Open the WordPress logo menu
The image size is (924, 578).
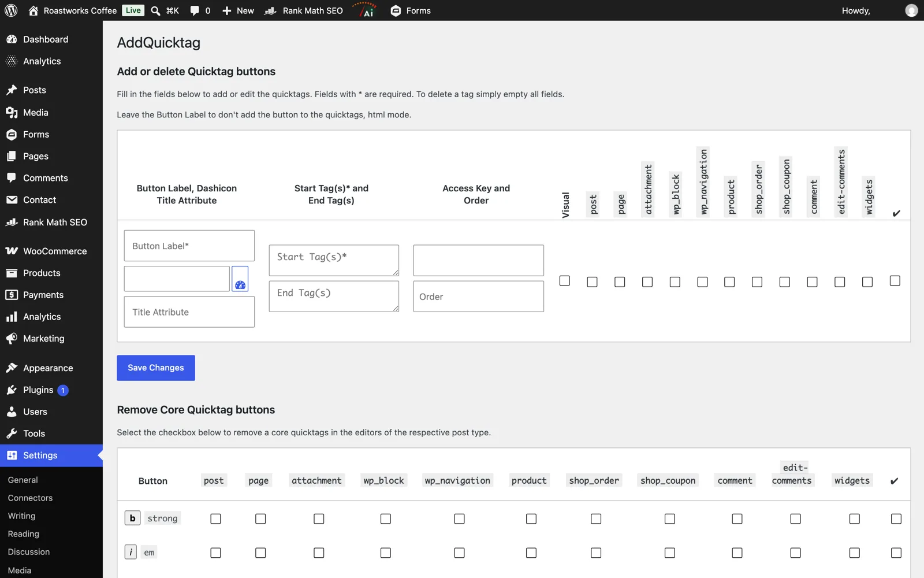(x=11, y=10)
